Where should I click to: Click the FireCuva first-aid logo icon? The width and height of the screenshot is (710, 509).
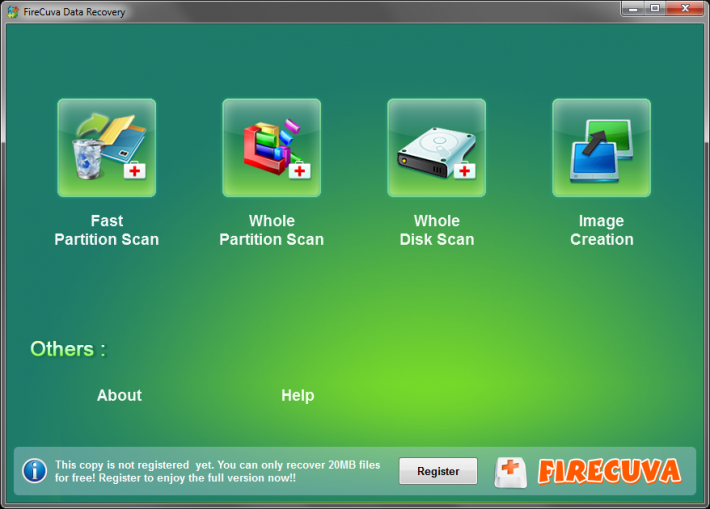pyautogui.click(x=511, y=472)
